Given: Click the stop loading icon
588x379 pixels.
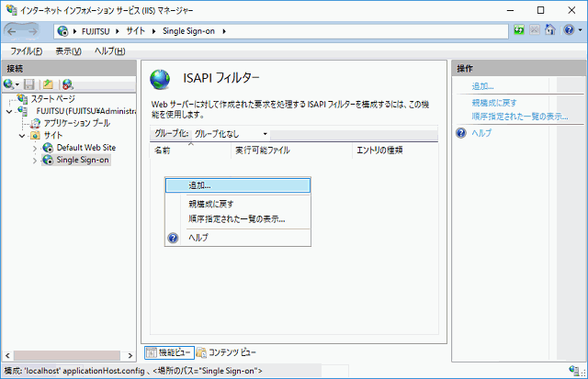Looking at the screenshot, I should 535,29.
